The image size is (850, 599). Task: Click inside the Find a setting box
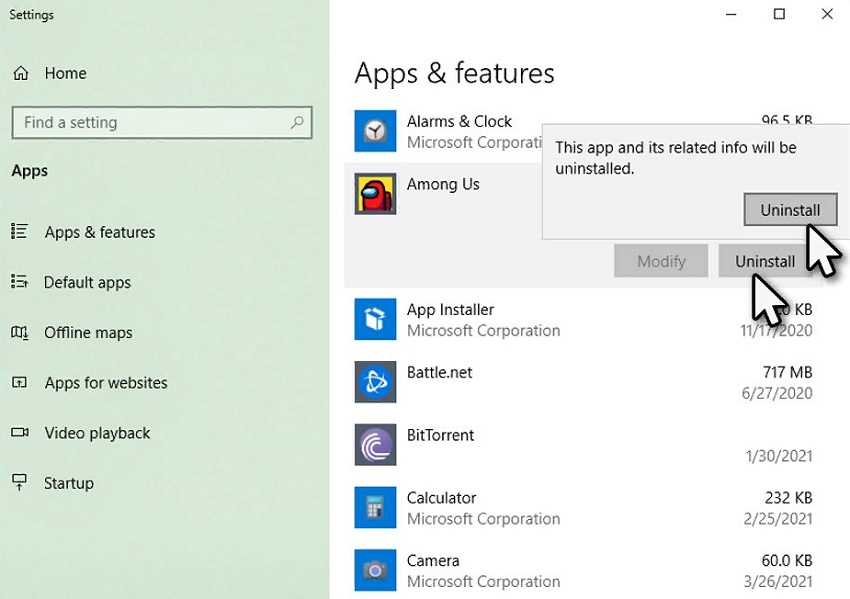point(162,123)
